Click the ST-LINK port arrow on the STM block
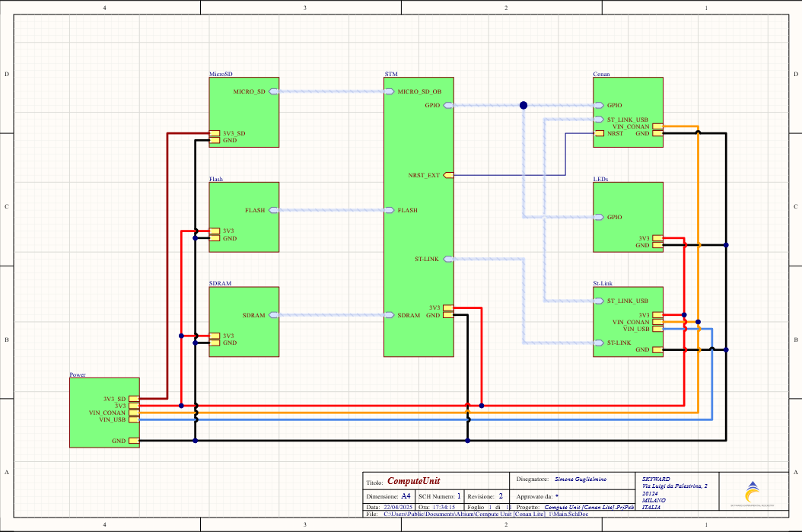 (449, 259)
